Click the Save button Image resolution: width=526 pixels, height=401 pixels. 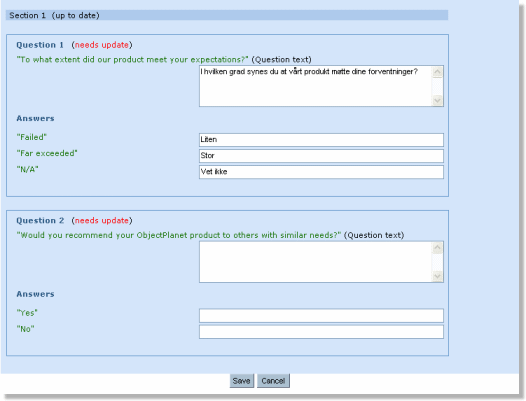click(x=242, y=381)
